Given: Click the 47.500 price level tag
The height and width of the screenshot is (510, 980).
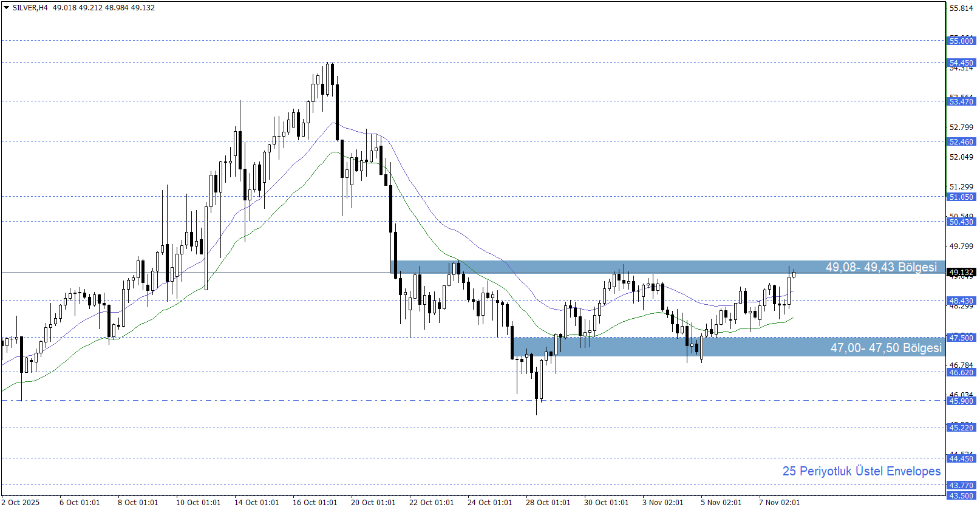Looking at the screenshot, I should coord(961,338).
